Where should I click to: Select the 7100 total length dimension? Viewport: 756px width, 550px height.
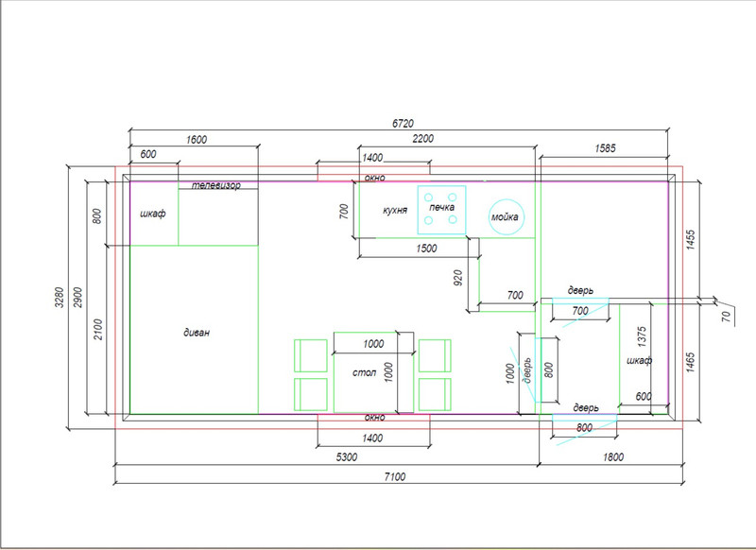395,476
